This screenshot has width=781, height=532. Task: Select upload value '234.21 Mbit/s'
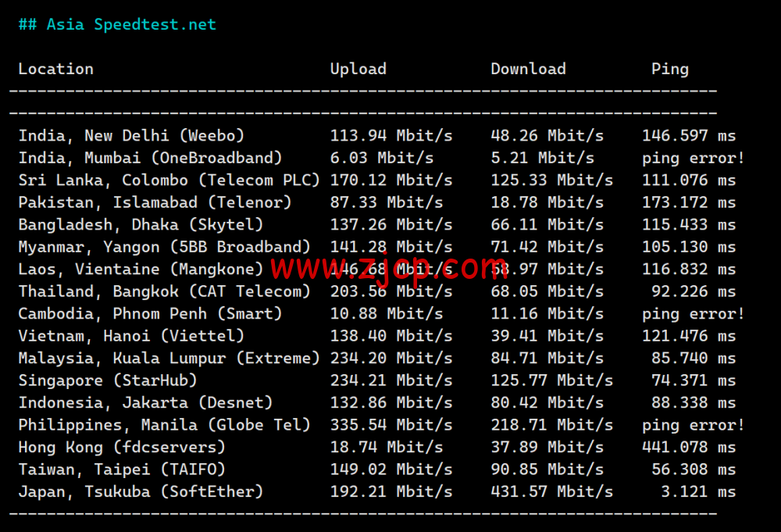[x=391, y=380]
